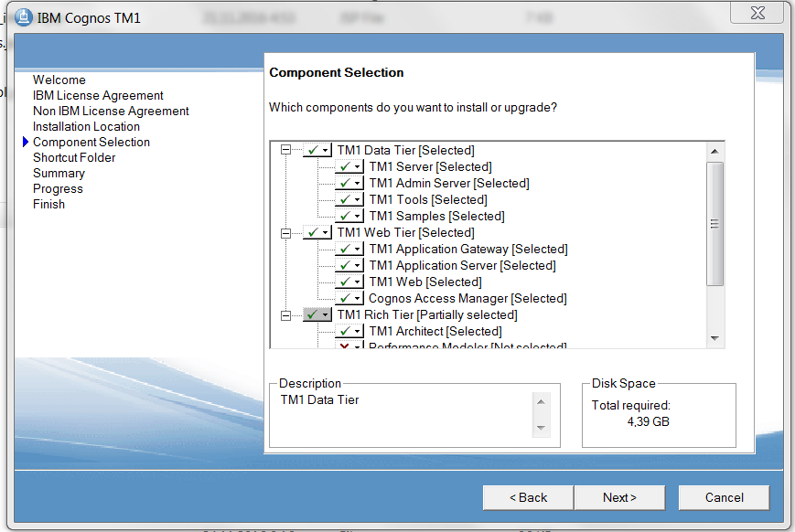
Task: Collapse the TM1 Data Tier tree node
Action: tap(286, 150)
